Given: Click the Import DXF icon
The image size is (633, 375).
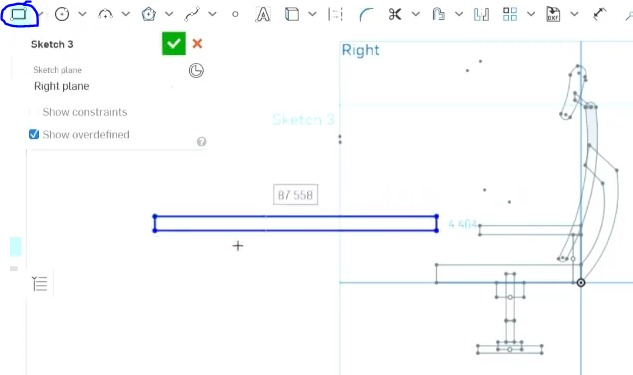Looking at the screenshot, I should (x=553, y=14).
